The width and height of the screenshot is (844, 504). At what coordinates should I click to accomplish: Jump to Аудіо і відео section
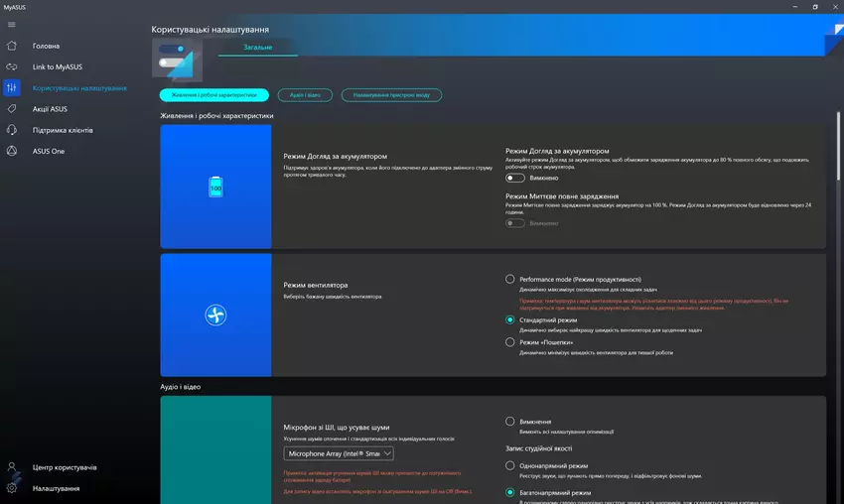click(300, 95)
